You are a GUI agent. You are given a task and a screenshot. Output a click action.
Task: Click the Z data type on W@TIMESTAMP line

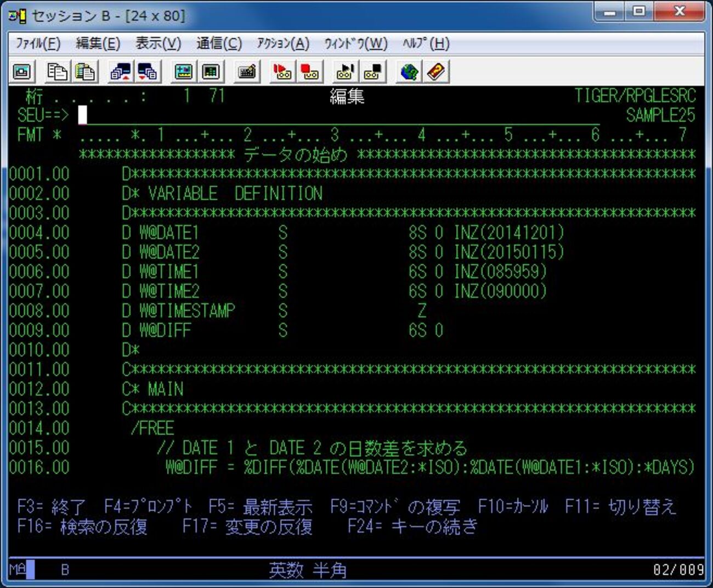(x=421, y=311)
